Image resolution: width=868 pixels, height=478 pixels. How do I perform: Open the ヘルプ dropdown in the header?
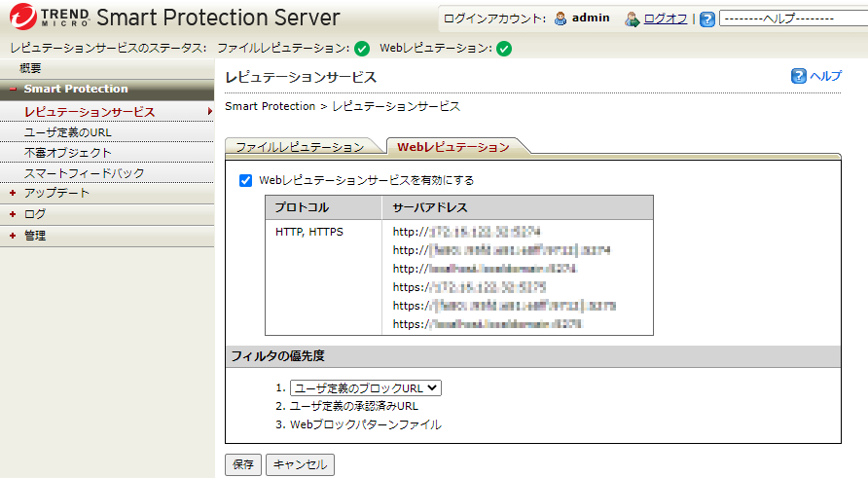pos(789,18)
